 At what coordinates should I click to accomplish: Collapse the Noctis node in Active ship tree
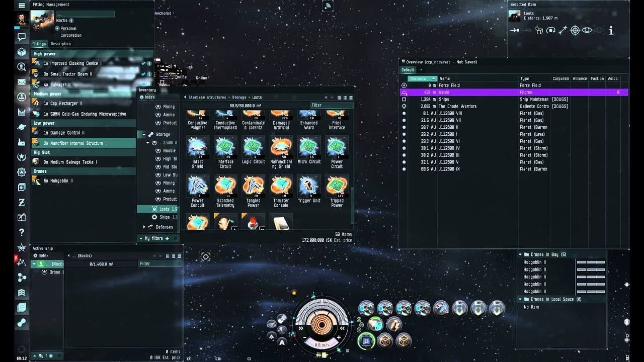(x=34, y=263)
